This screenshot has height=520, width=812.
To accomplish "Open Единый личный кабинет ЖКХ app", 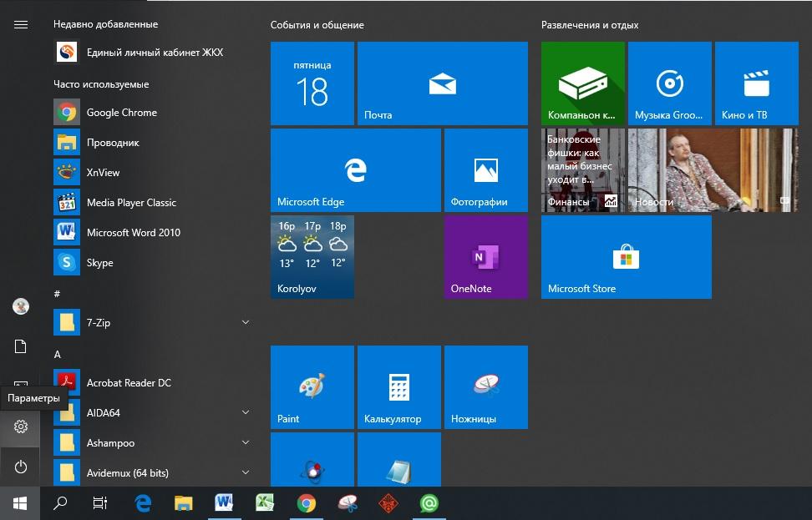I will click(153, 53).
